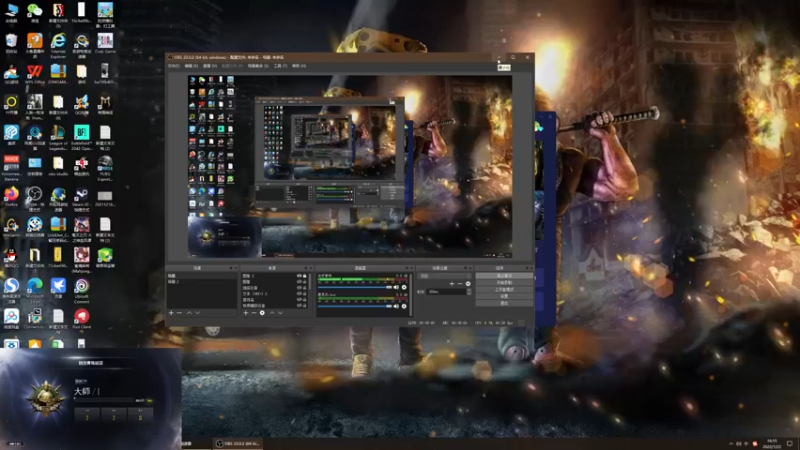
Task: Open 场景集合(S) menu in OBS
Action: [258, 66]
